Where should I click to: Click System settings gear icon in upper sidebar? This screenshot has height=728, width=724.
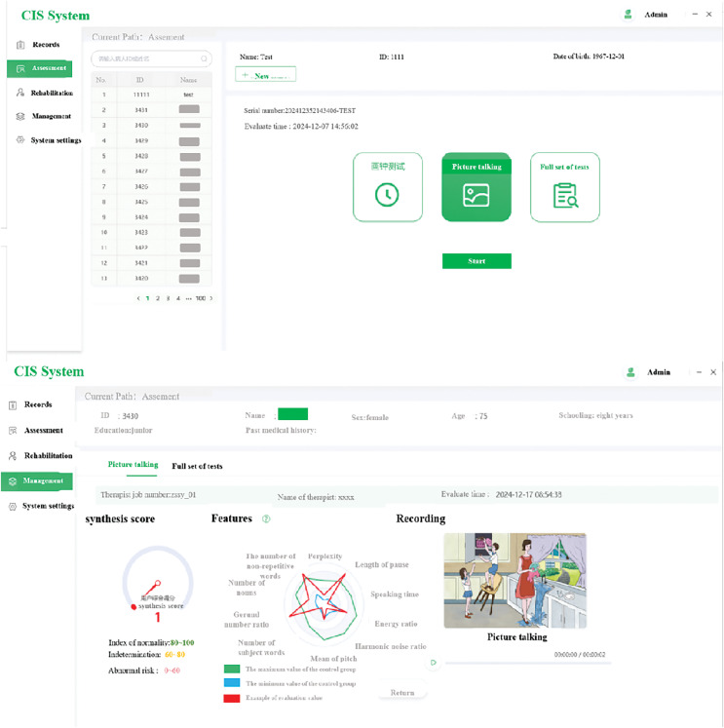click(x=20, y=139)
